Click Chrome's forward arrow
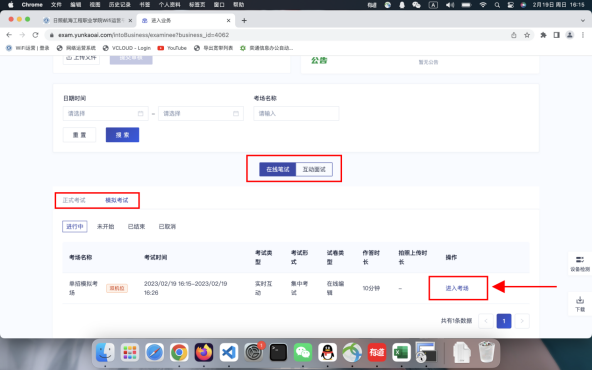The height and width of the screenshot is (370, 592). coord(22,35)
